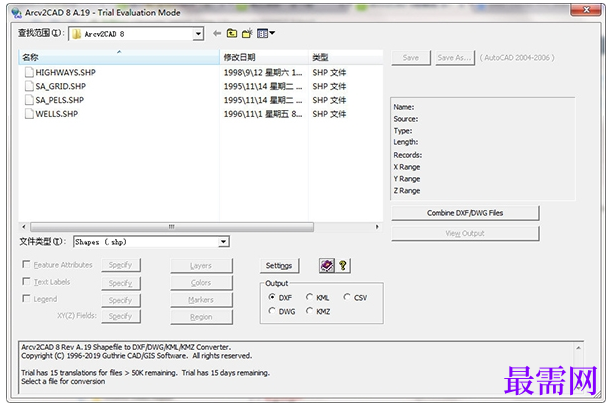This screenshot has width=616, height=412.
Task: Select the SA_GRID.SHP file icon
Action: 29,86
